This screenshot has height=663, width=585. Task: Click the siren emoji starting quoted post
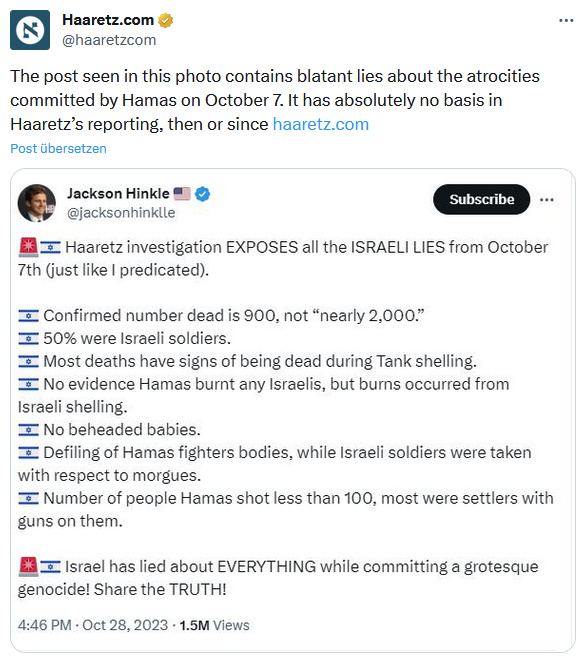tap(28, 247)
